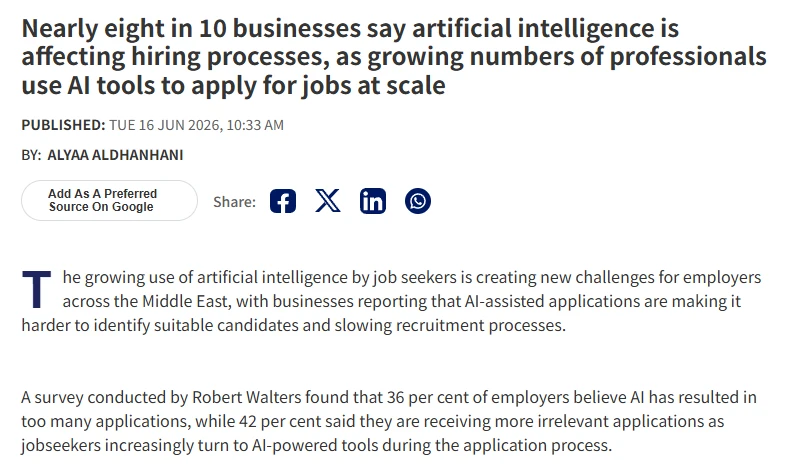Click the 10:33 AM timestamp
This screenshot has height=470, width=790.
click(x=255, y=125)
